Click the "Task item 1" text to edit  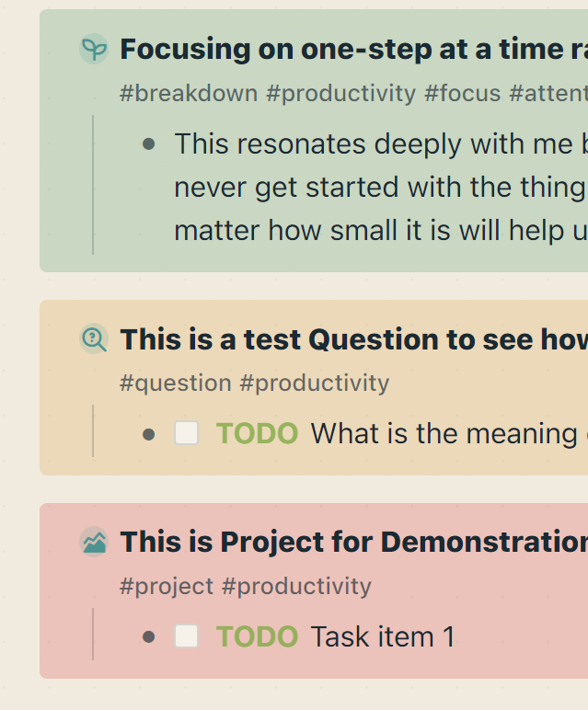383,636
